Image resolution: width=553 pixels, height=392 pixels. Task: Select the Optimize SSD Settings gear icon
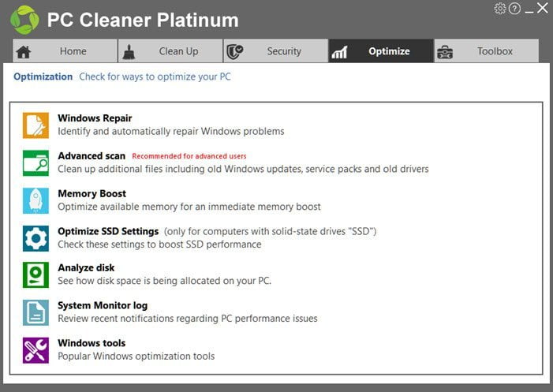pos(35,238)
